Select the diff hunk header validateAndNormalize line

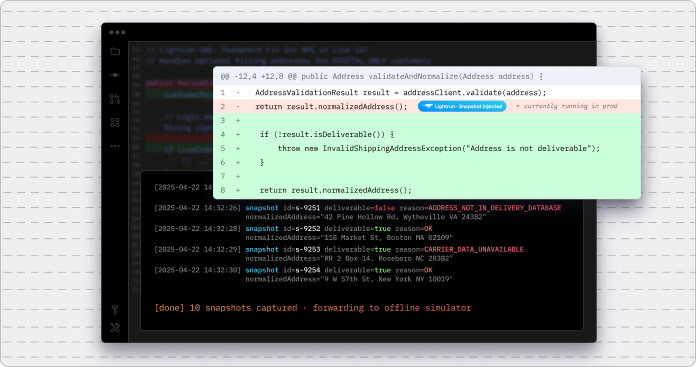coord(382,76)
